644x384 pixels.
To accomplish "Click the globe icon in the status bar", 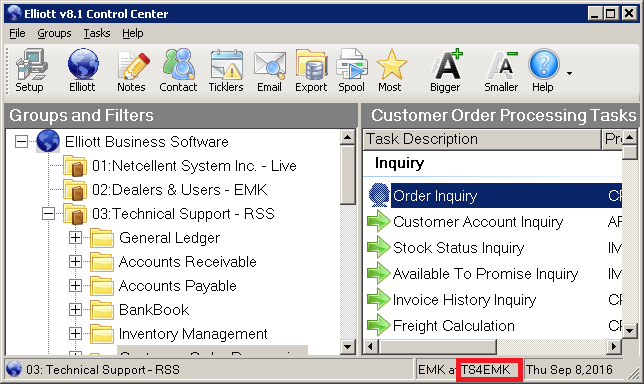I will tap(14, 369).
